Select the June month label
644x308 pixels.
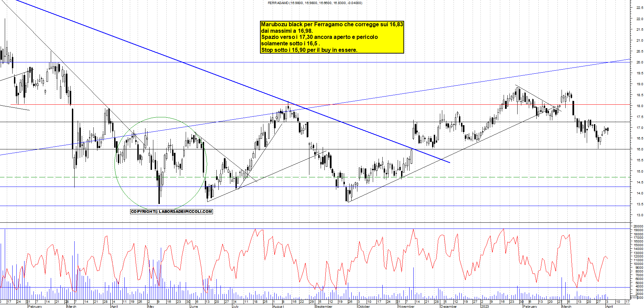pos(194,306)
